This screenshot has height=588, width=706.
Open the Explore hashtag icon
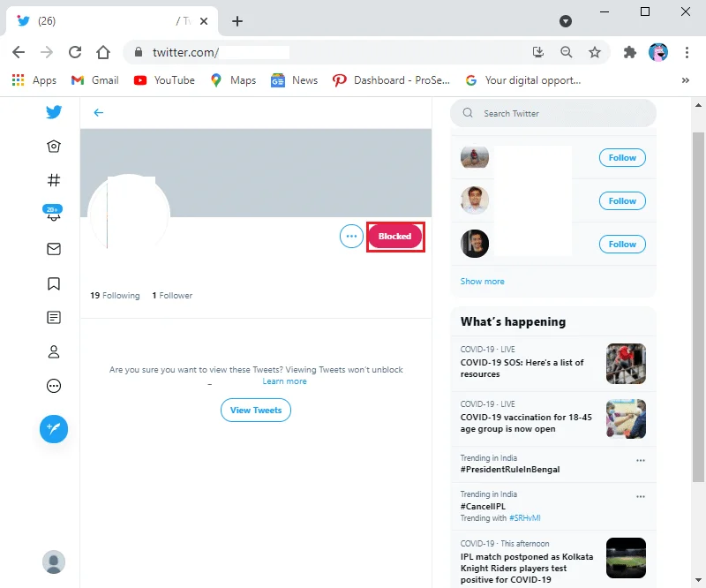[54, 180]
